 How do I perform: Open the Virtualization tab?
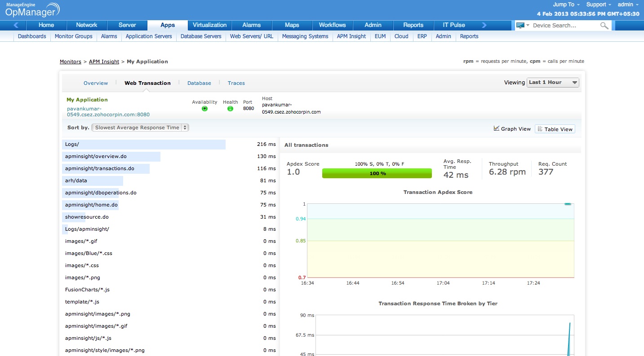[x=209, y=25]
